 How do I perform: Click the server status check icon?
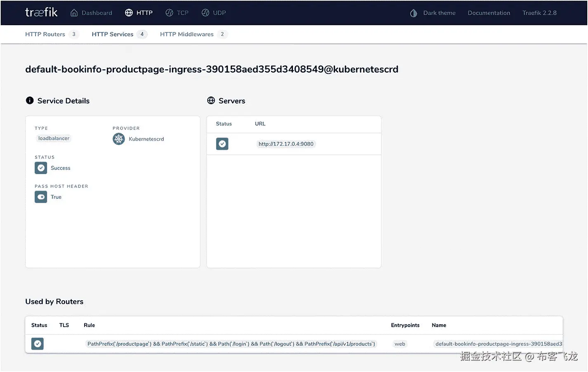point(222,144)
